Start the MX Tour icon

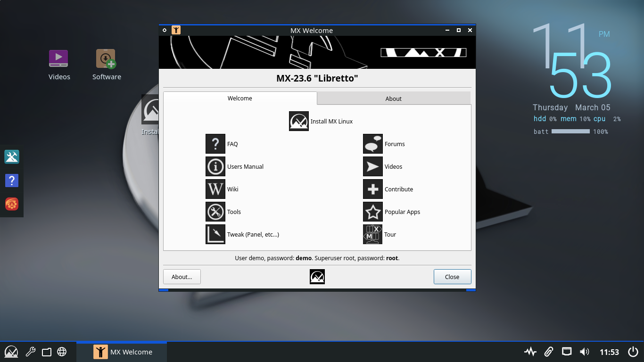(372, 234)
